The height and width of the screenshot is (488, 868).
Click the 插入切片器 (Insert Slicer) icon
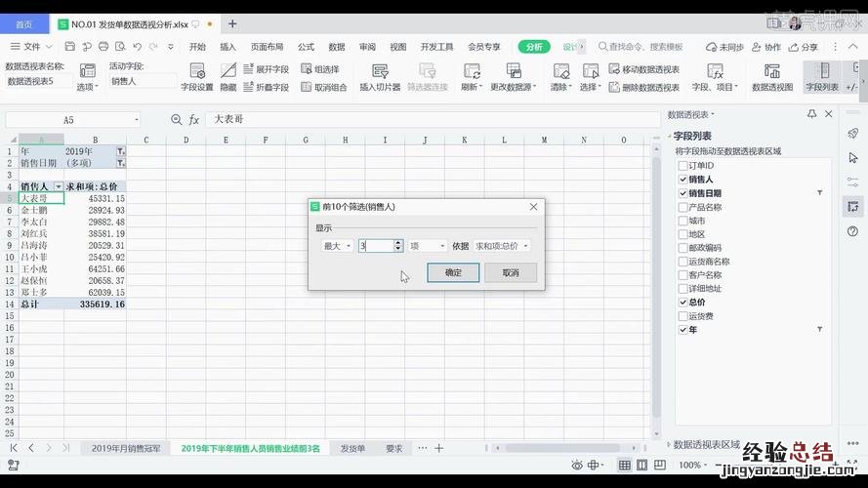tap(380, 72)
